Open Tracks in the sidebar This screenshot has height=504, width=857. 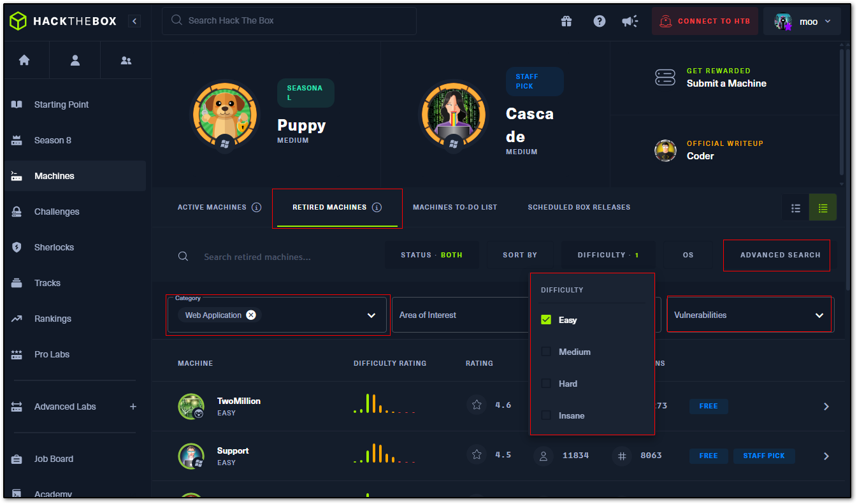click(75, 283)
